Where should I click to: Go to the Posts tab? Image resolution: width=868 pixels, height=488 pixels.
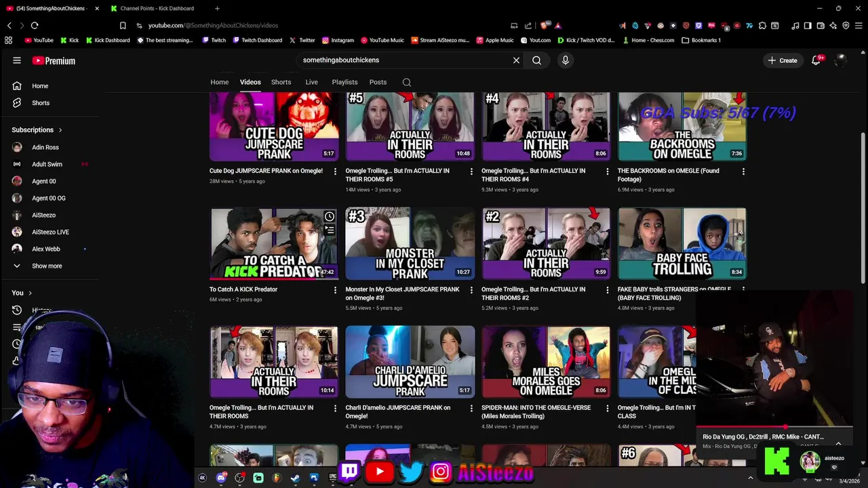pyautogui.click(x=378, y=82)
